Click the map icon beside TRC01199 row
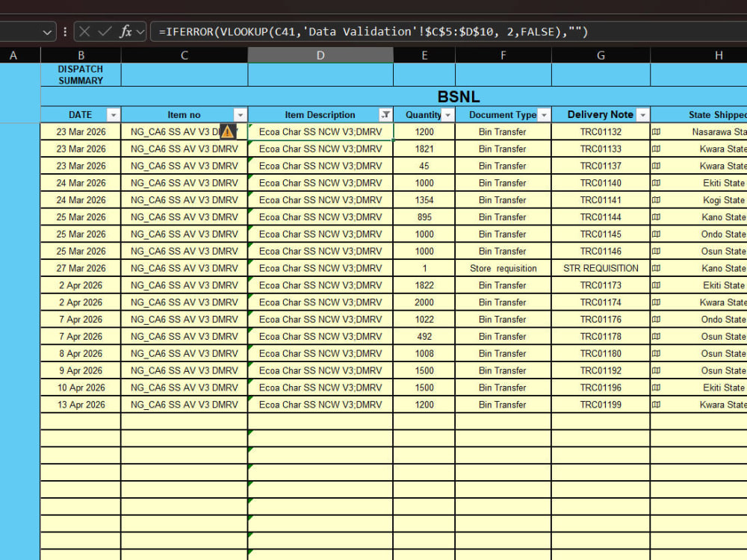 pos(657,405)
